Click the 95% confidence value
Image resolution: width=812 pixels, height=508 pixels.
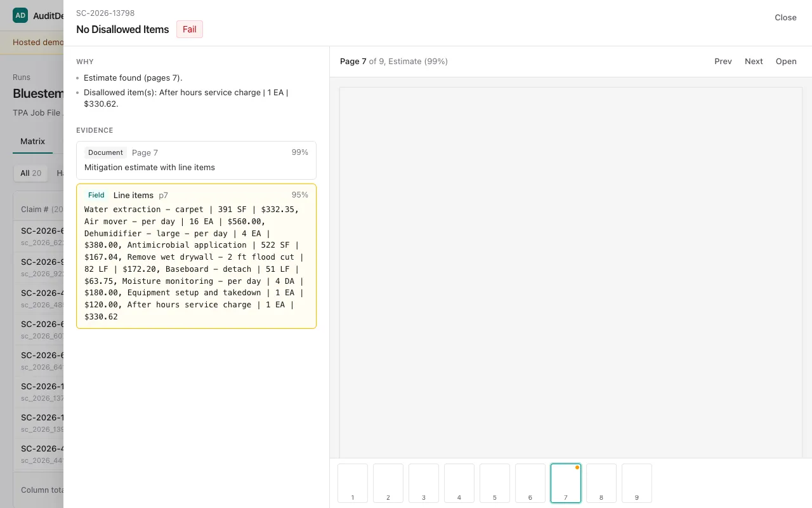(x=299, y=195)
